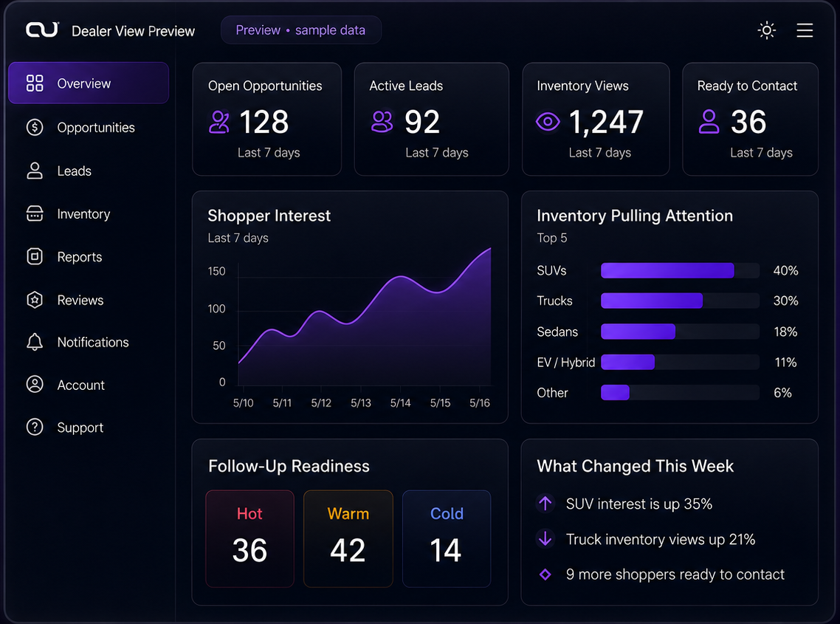The image size is (840, 624).
Task: Click the Reports sidebar icon
Action: 35,256
